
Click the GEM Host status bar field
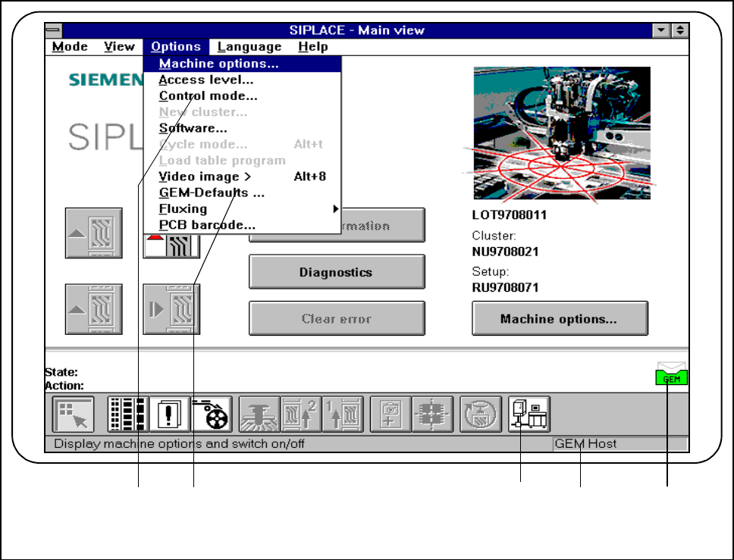point(620,444)
